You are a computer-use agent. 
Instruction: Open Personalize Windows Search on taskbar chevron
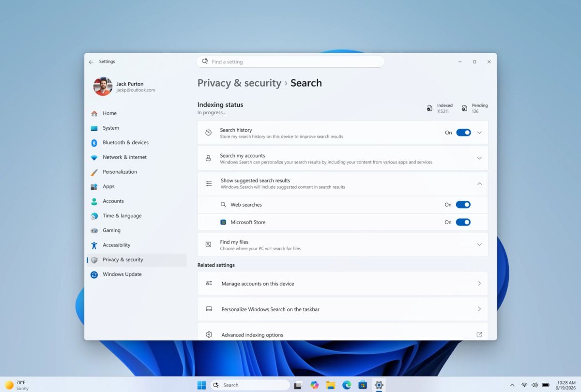point(479,309)
